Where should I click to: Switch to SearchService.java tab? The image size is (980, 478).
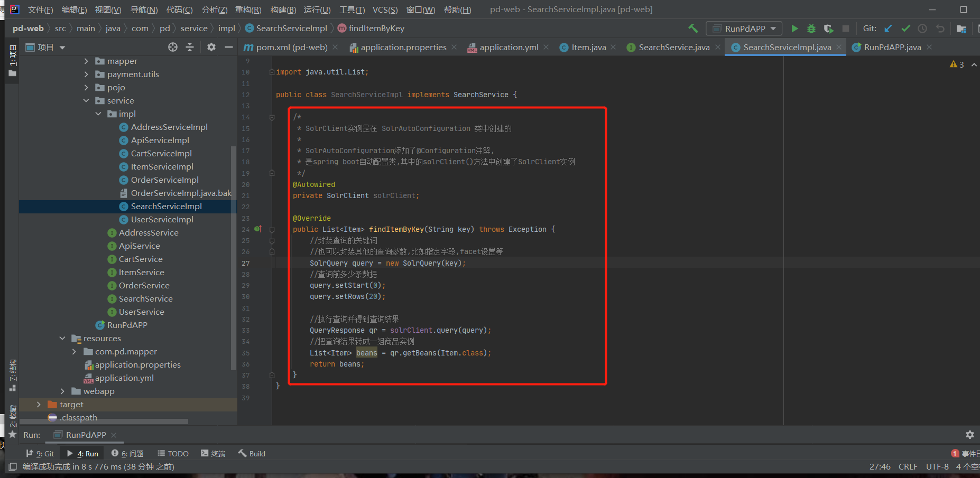click(x=674, y=48)
